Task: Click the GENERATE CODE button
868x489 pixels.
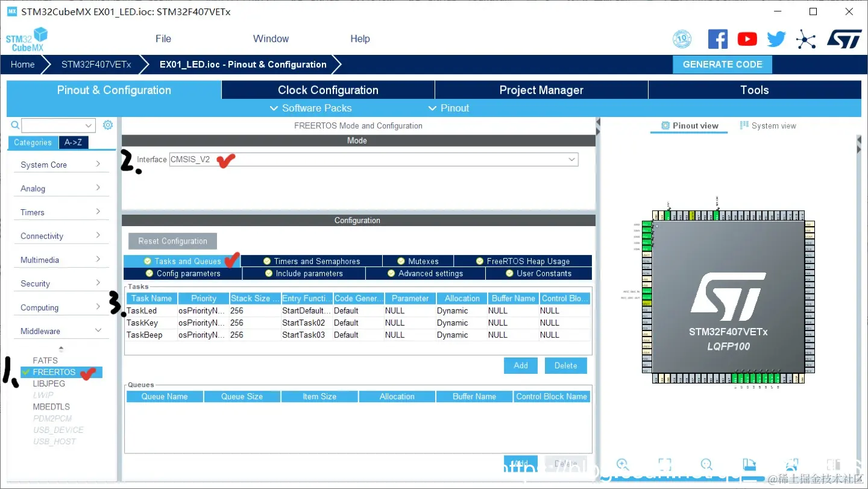Action: pos(722,65)
